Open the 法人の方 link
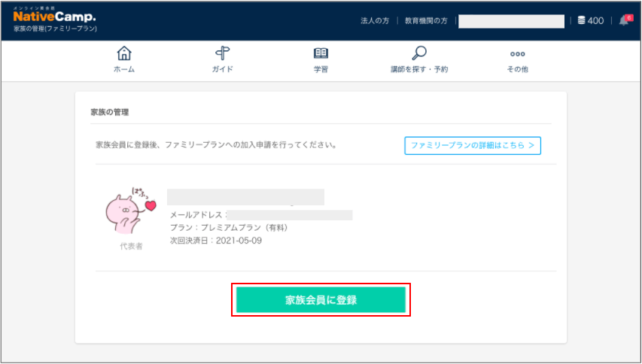The height and width of the screenshot is (364, 642). tap(375, 20)
